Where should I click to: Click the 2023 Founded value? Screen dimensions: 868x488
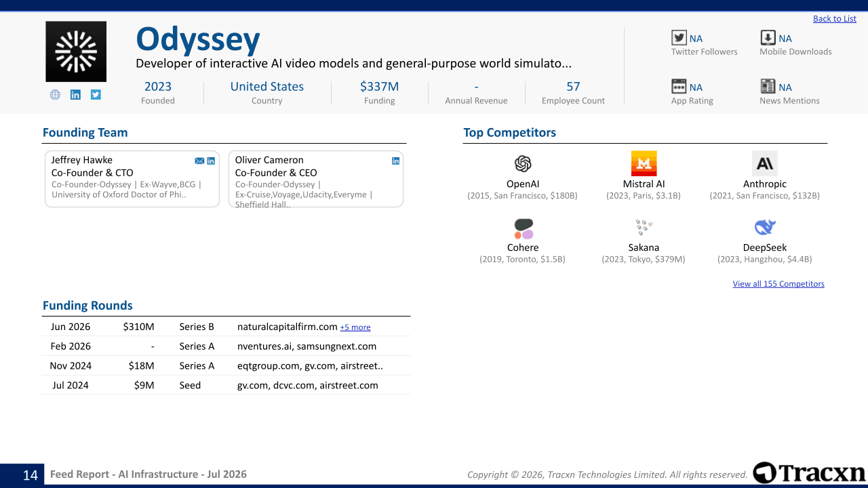coord(158,87)
